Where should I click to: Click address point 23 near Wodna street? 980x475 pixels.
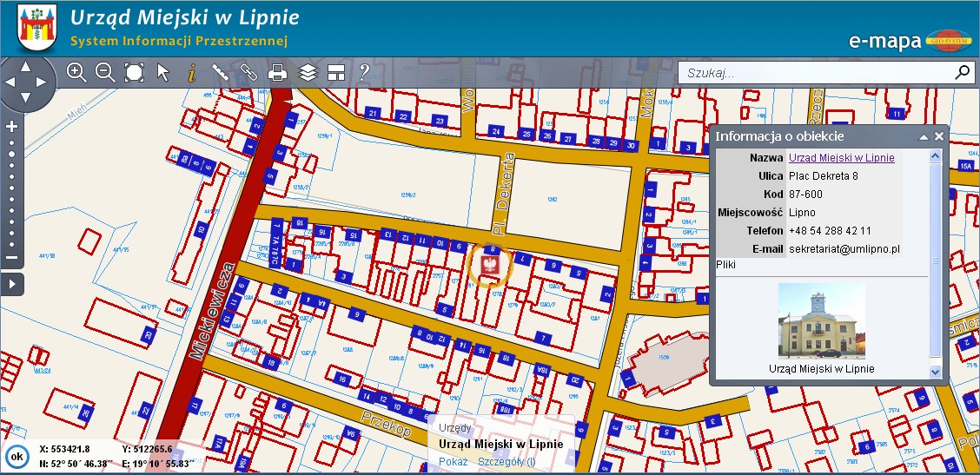(440, 121)
